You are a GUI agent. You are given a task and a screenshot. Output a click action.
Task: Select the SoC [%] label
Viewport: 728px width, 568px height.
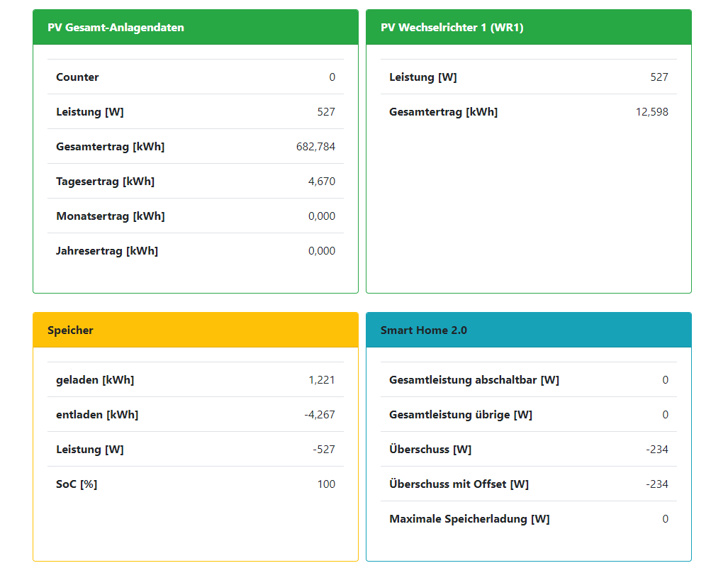coord(77,484)
